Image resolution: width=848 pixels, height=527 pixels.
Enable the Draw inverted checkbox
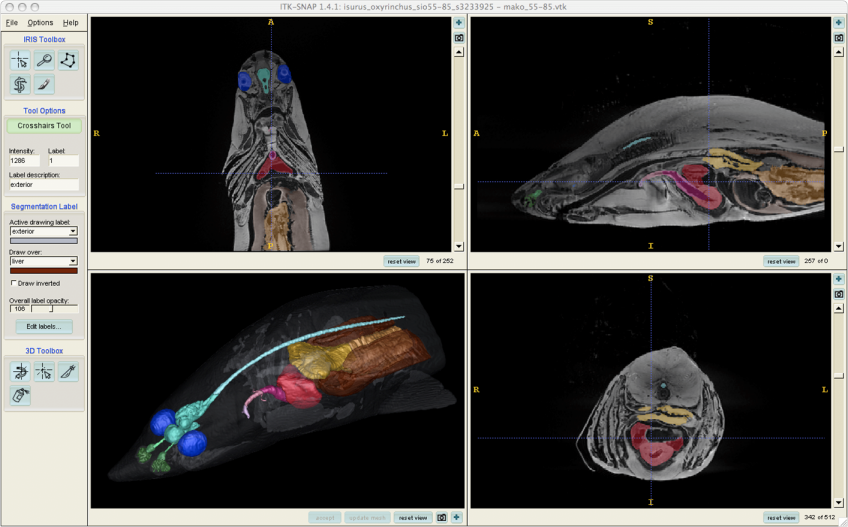point(13,283)
